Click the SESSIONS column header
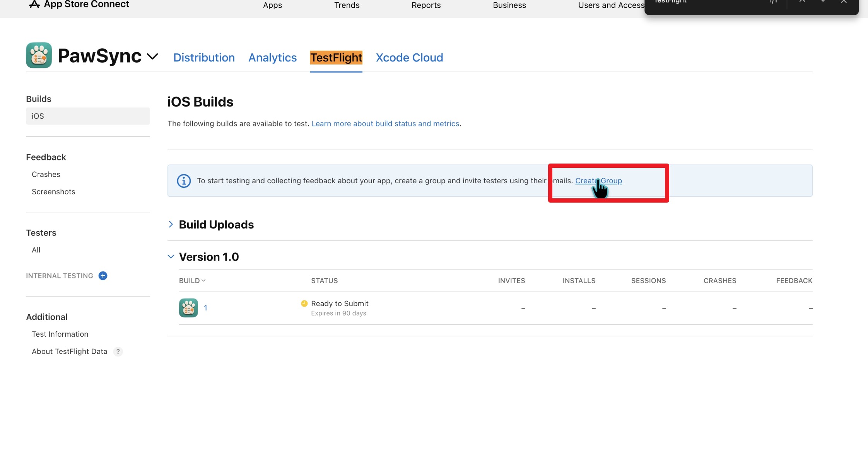 pyautogui.click(x=648, y=281)
